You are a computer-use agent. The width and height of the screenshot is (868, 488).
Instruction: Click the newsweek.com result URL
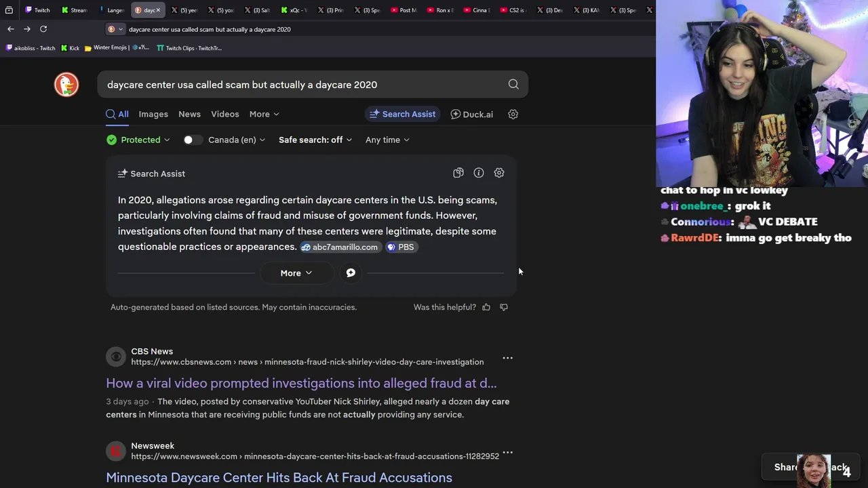coord(315,456)
